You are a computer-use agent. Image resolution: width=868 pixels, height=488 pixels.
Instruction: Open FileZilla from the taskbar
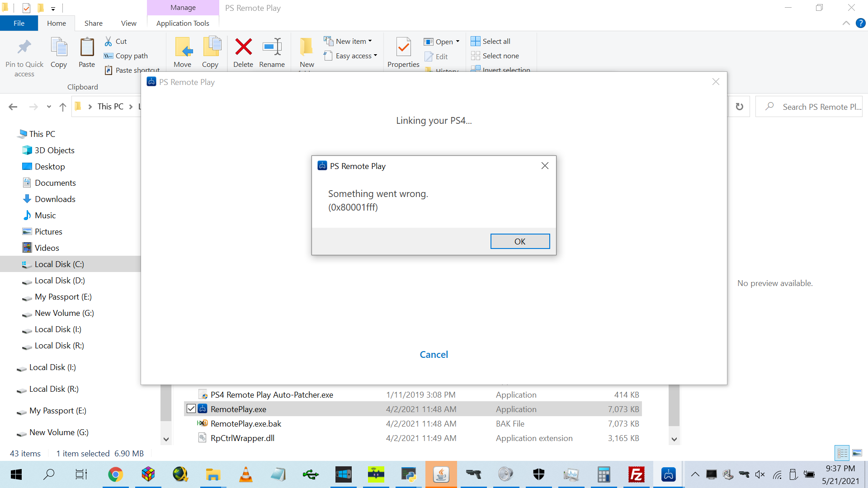pyautogui.click(x=636, y=474)
